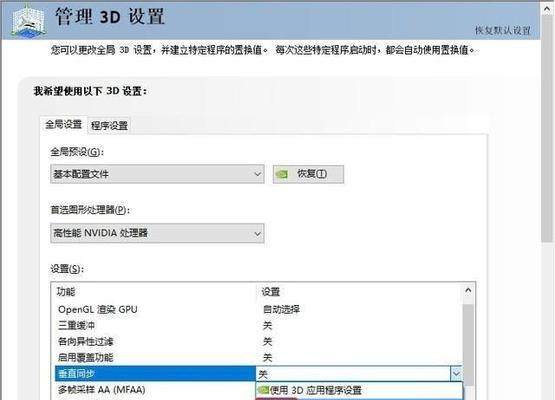Choose 使用 3D 应用程序设置 option

click(x=359, y=390)
